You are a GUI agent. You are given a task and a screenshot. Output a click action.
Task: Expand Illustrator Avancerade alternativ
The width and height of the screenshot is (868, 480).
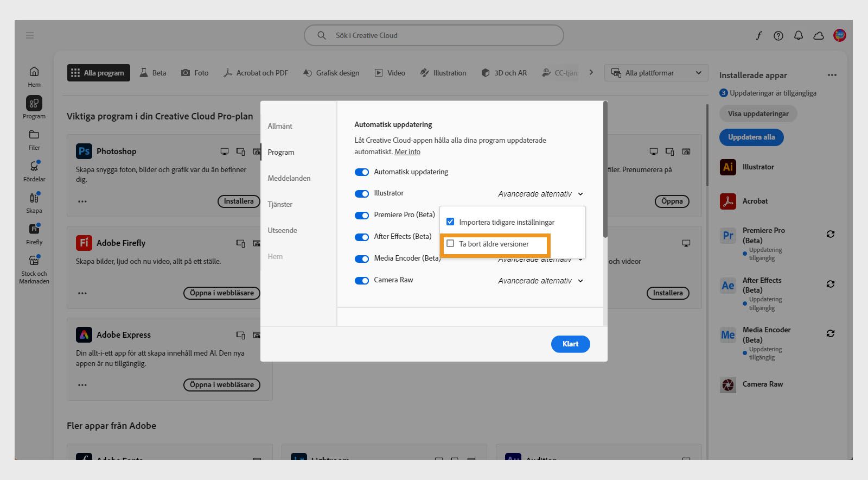tap(541, 194)
